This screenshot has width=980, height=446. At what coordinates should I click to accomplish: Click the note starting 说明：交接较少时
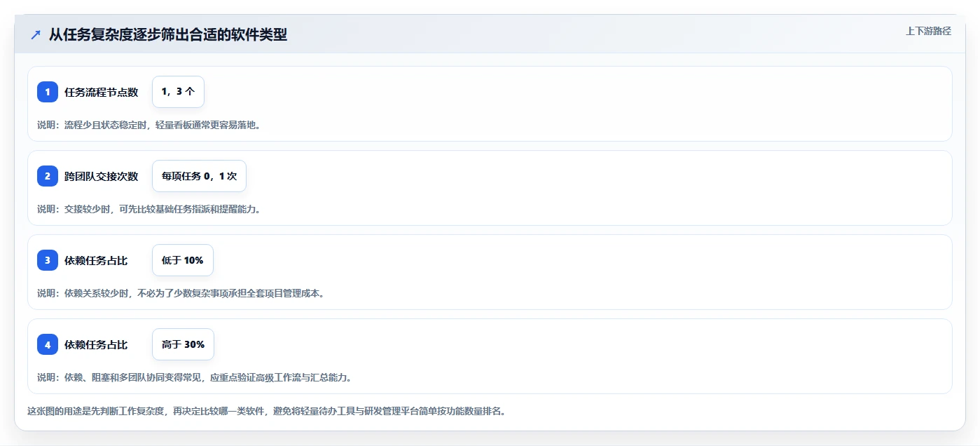click(x=149, y=209)
